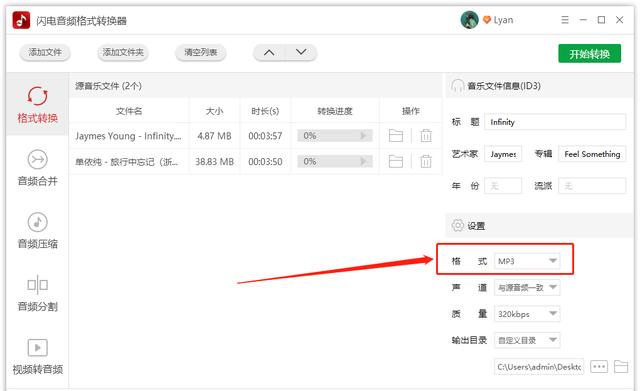Open folder for Jaymes Young - Infinity row

[x=396, y=136]
